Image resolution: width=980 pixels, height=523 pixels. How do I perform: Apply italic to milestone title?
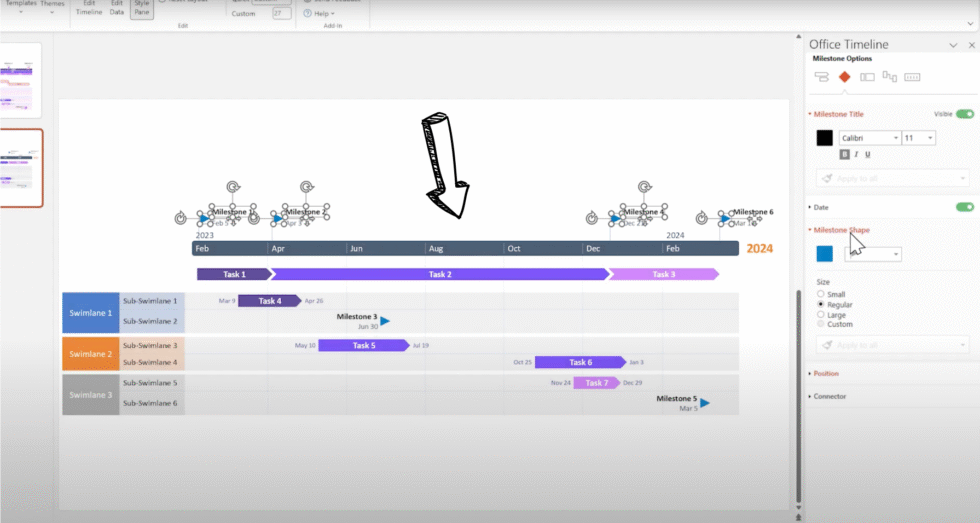coord(856,155)
